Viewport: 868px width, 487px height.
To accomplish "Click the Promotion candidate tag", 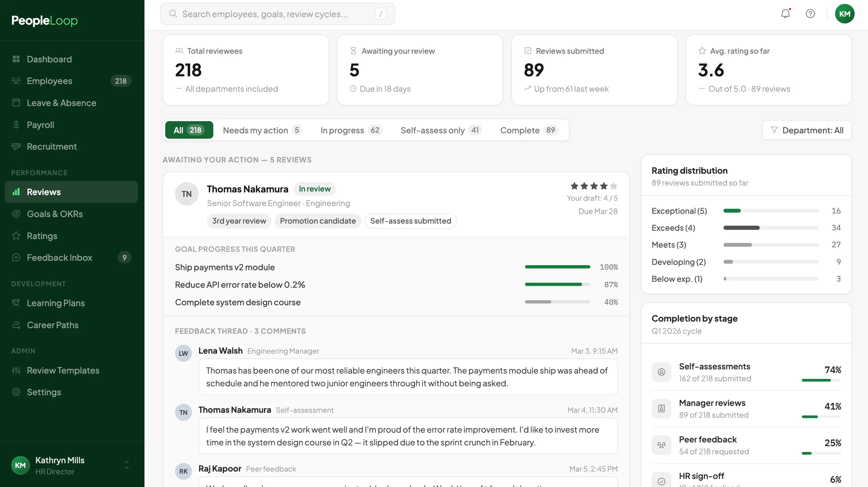I will [318, 221].
